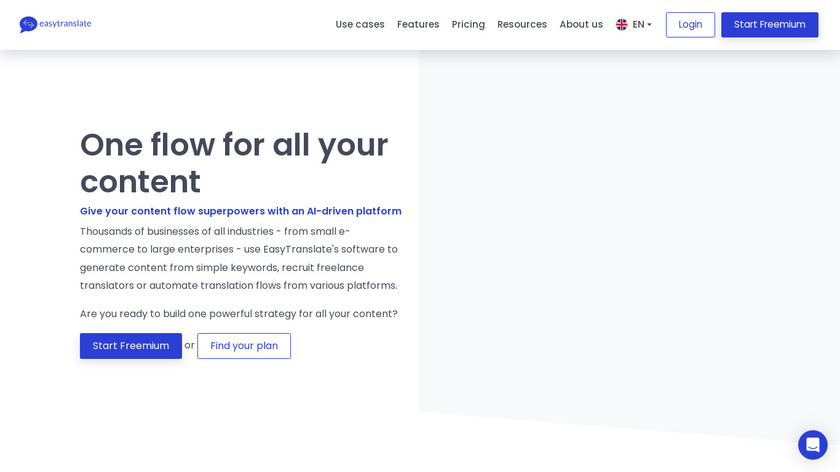Click the easytranslate wordmark text
The image size is (840, 472).
(x=65, y=23)
